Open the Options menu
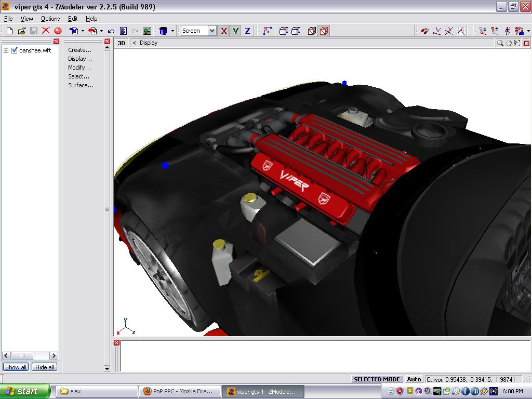 [50, 19]
